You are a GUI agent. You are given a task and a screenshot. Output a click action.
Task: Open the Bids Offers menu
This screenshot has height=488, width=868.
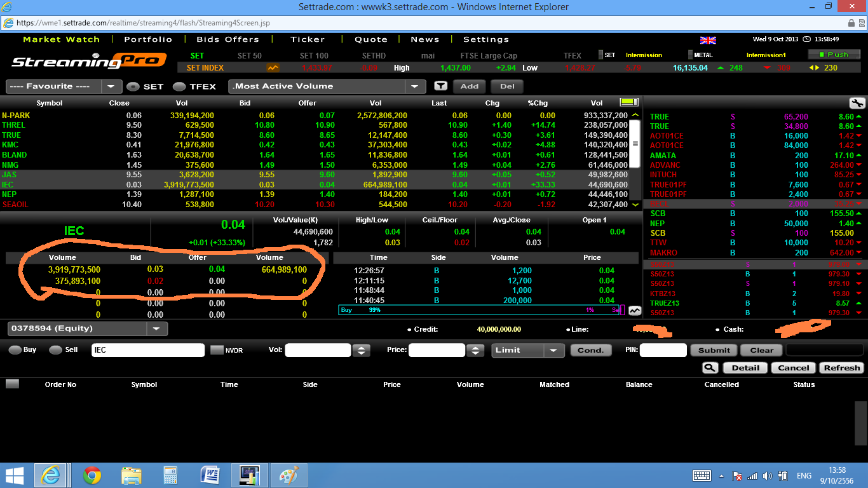pos(228,39)
